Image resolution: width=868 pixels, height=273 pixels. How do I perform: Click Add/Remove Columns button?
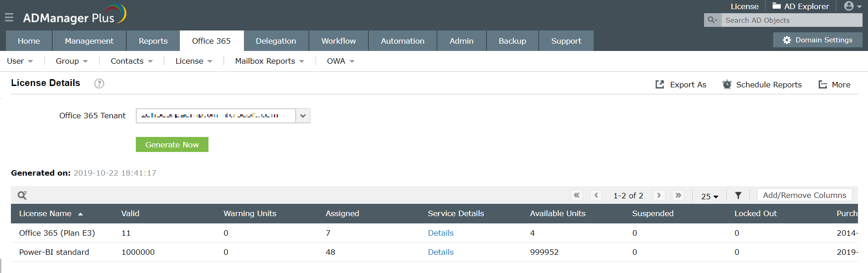point(804,195)
